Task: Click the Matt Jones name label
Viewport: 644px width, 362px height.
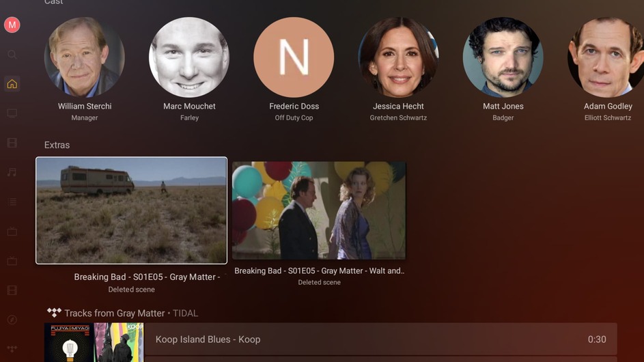Action: [503, 106]
